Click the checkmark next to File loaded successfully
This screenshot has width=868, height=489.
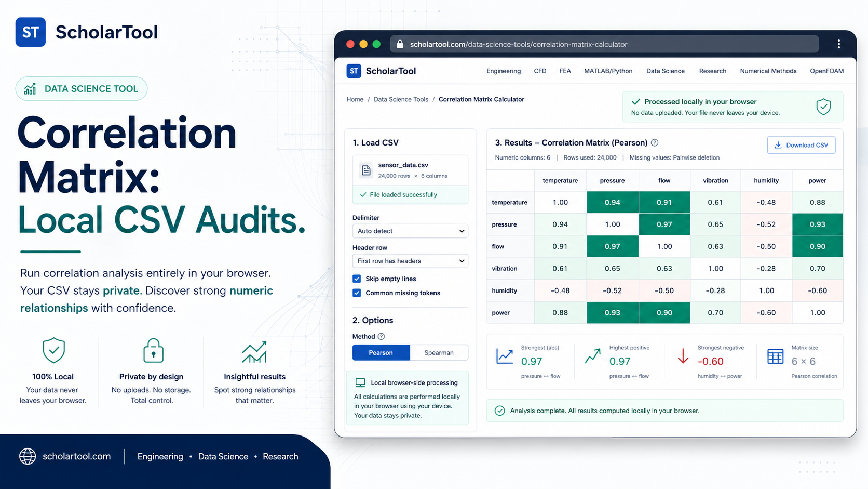click(x=363, y=195)
